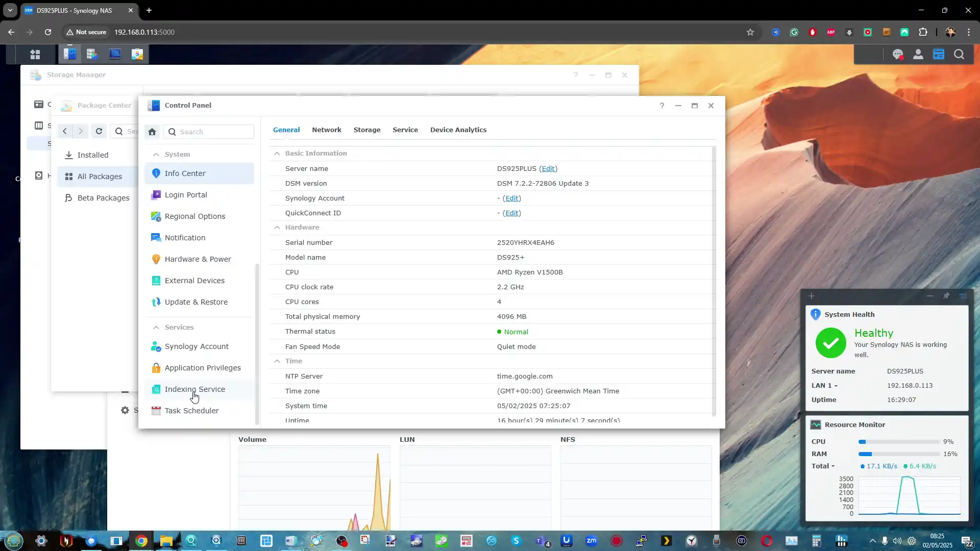Open Synology Account in Services section

click(x=199, y=346)
